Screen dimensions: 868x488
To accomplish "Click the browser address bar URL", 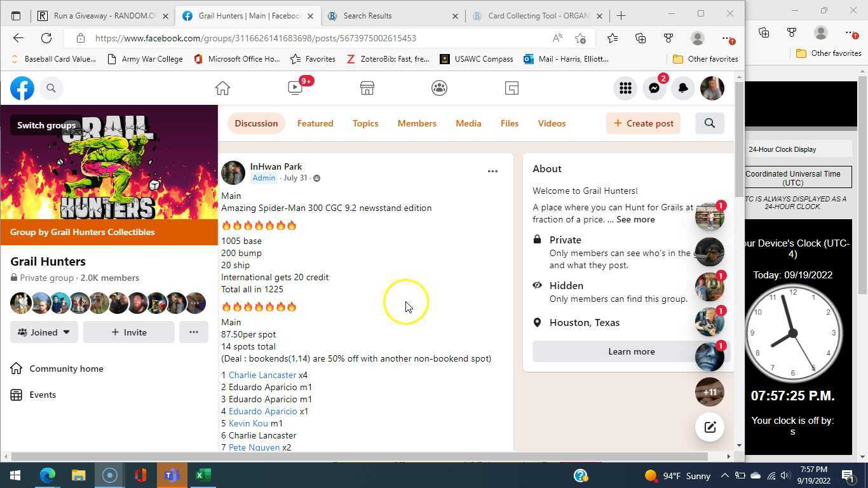I will tap(255, 38).
